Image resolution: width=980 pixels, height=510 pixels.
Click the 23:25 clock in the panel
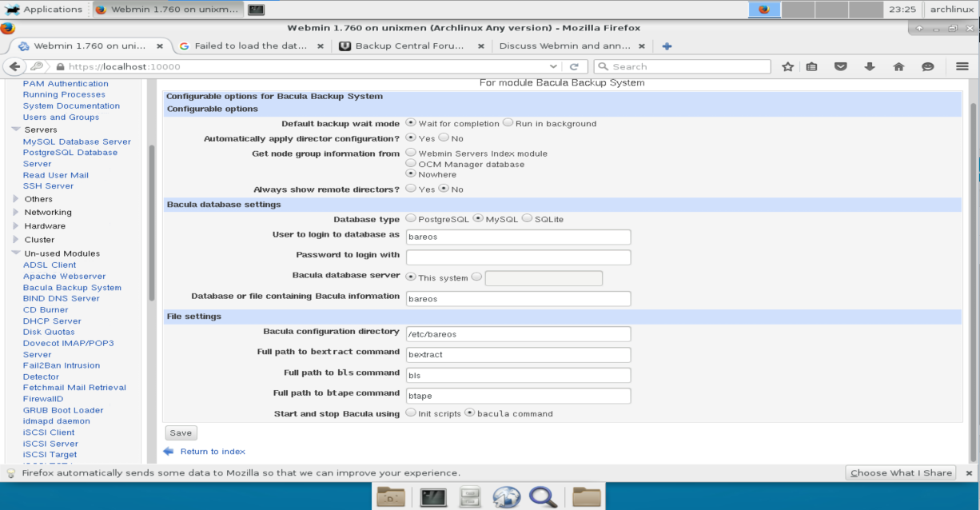tap(902, 10)
